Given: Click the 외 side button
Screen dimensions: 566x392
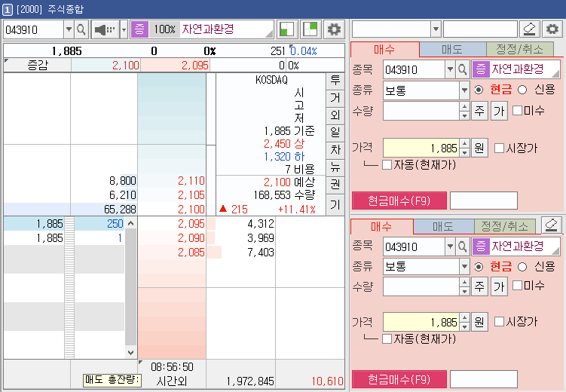Looking at the screenshot, I should pyautogui.click(x=335, y=115).
